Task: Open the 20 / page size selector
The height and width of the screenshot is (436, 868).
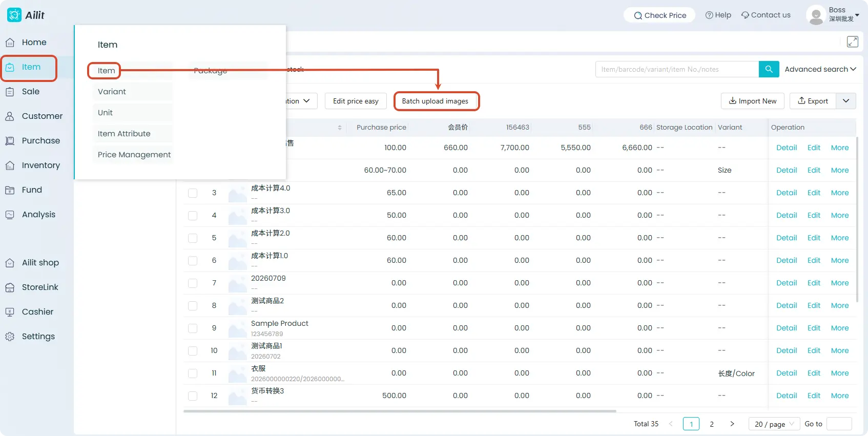Action: [774, 424]
